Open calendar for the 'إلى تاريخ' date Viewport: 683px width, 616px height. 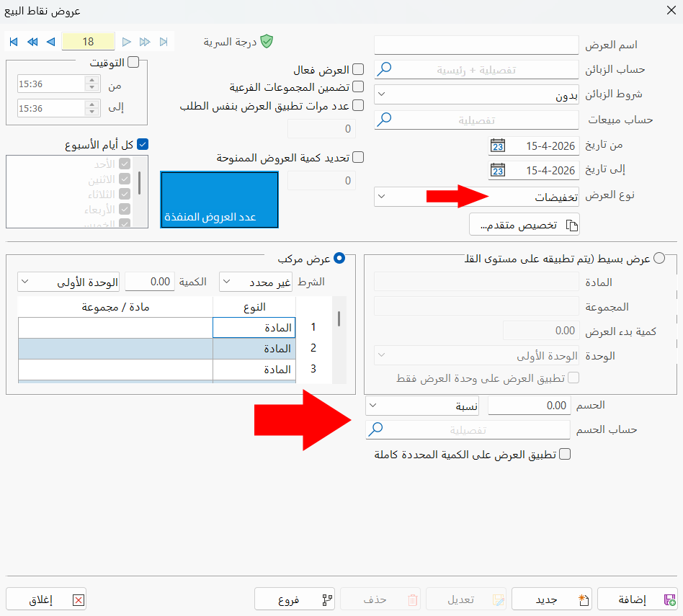click(x=497, y=170)
